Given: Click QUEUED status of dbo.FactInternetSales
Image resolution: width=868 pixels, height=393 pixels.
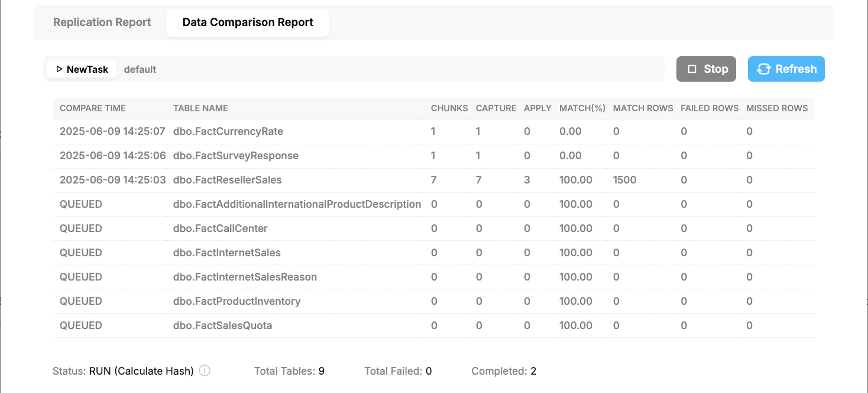Looking at the screenshot, I should click(81, 253).
